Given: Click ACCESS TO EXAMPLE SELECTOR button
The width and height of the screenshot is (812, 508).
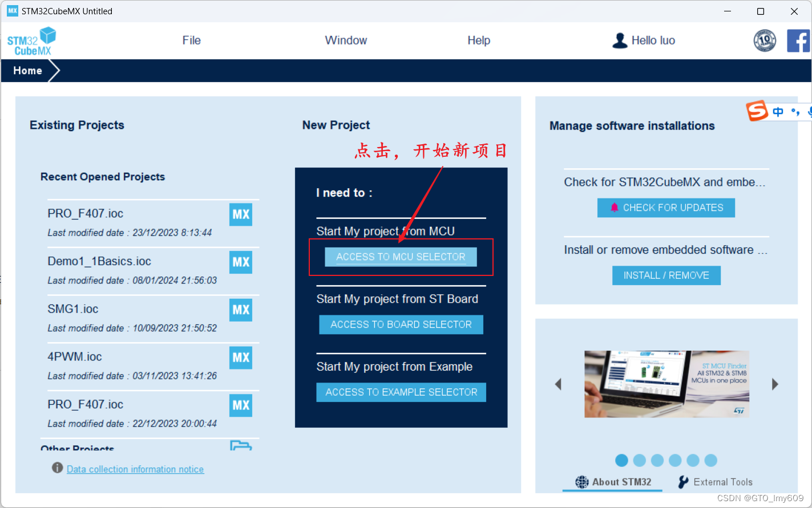Looking at the screenshot, I should click(401, 392).
